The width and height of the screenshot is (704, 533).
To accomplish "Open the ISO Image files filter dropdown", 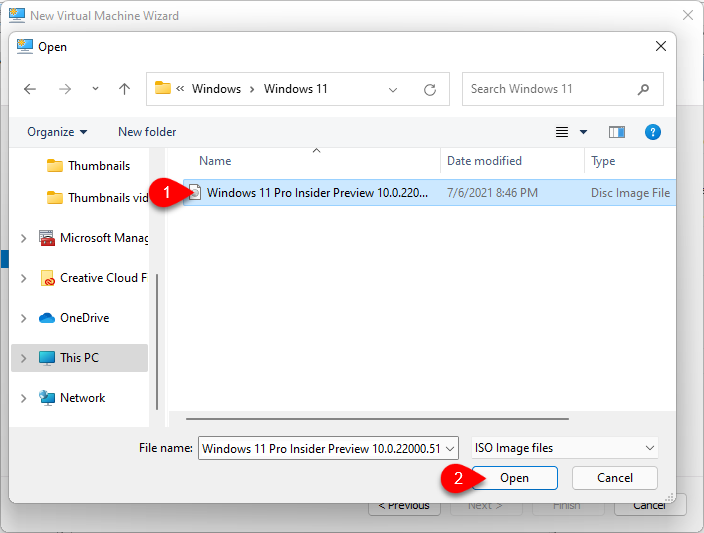I will coord(564,448).
